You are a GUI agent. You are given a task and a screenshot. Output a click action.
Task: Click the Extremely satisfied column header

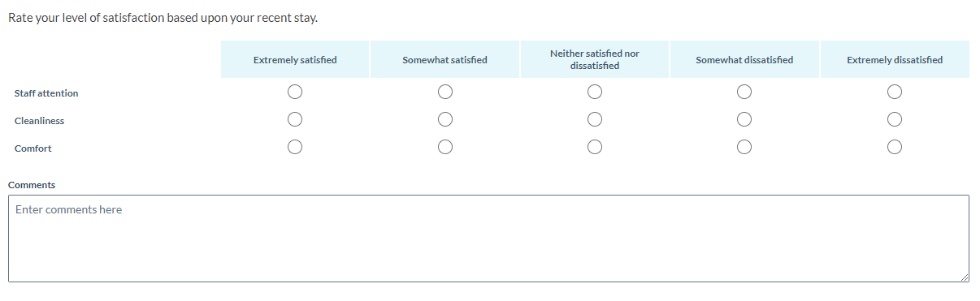295,60
